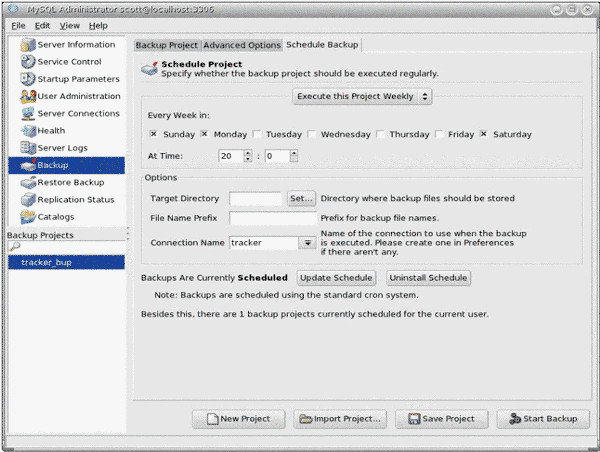Screen dimensions: 600x452
Task: Select the Service Control icon
Action: pos(28,62)
